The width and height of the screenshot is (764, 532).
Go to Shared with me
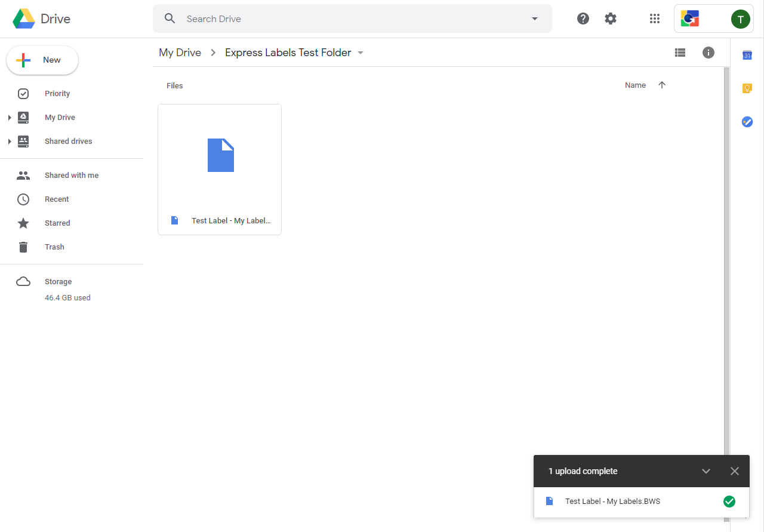point(71,176)
